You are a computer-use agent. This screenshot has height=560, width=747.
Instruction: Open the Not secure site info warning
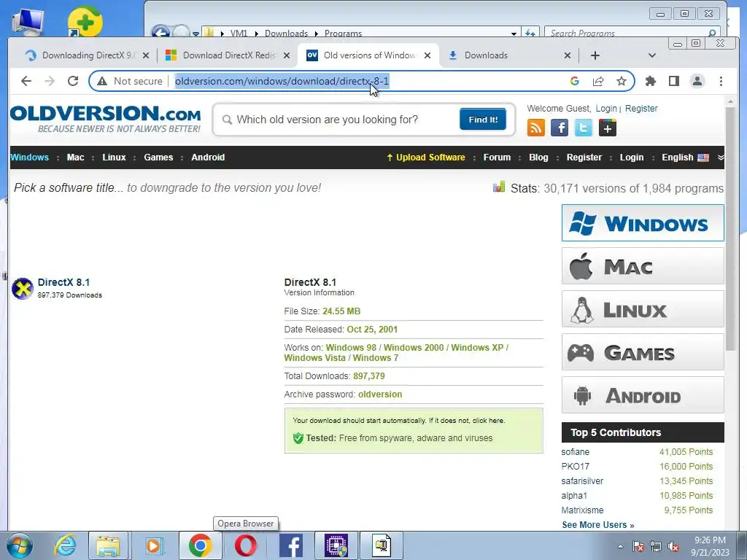coord(130,82)
